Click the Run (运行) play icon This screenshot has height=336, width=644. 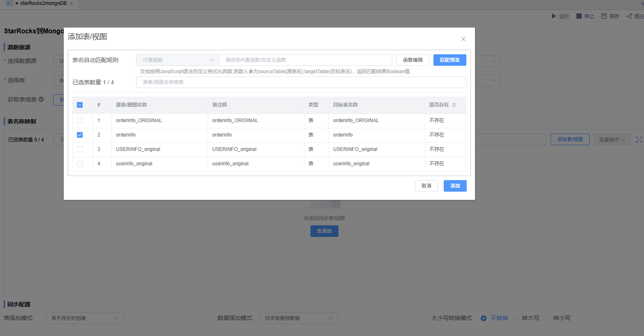pyautogui.click(x=554, y=16)
